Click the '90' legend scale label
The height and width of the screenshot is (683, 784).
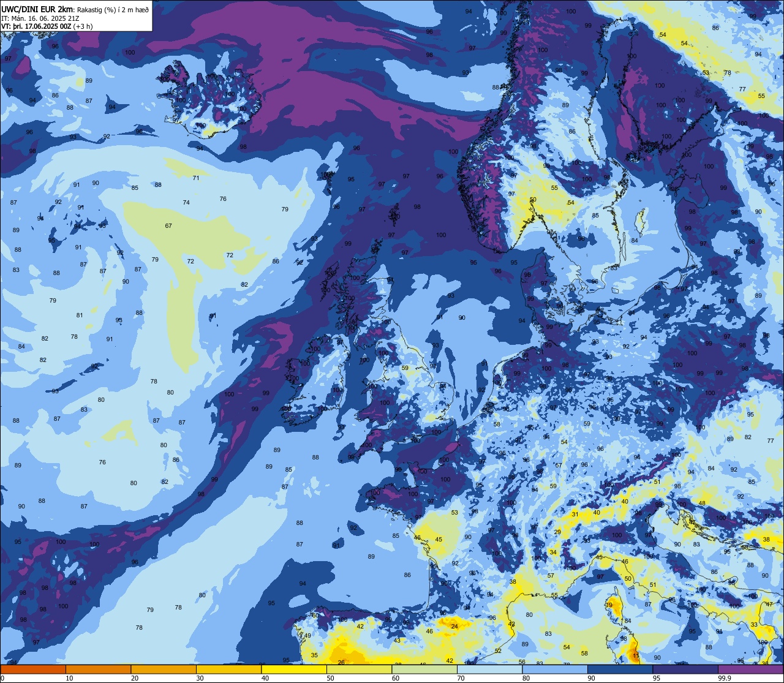591,678
